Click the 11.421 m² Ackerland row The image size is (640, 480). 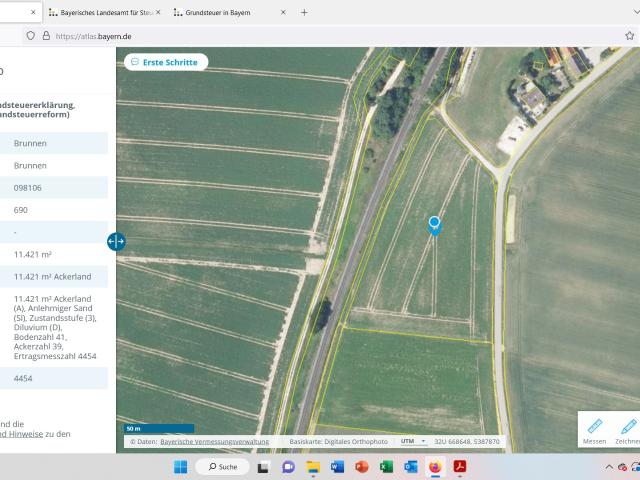(52, 276)
